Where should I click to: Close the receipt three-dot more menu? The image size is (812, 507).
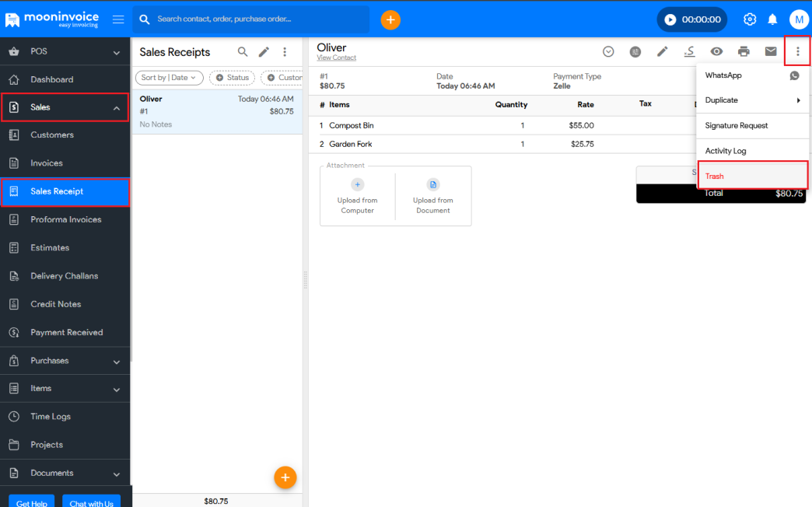[x=797, y=51]
